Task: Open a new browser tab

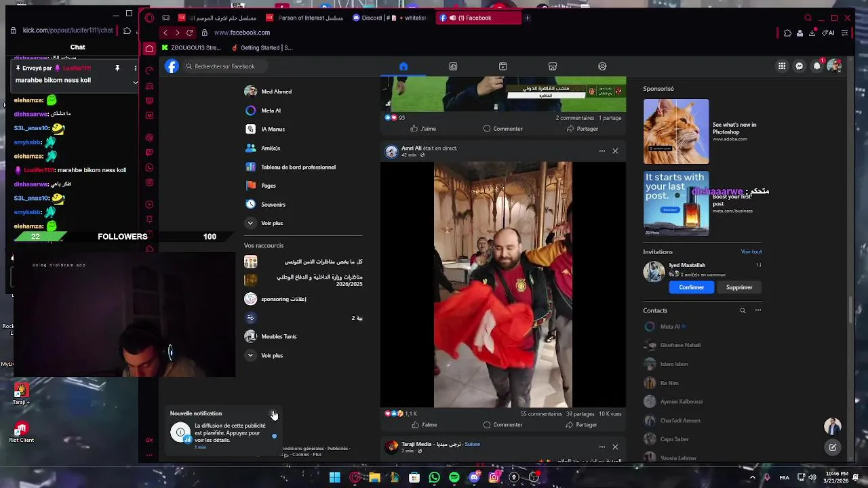Action: point(527,18)
